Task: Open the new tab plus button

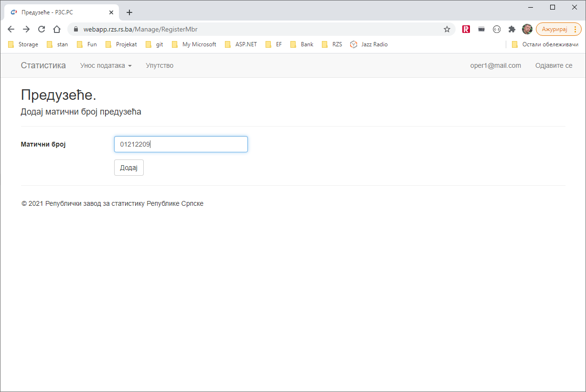Action: click(129, 12)
